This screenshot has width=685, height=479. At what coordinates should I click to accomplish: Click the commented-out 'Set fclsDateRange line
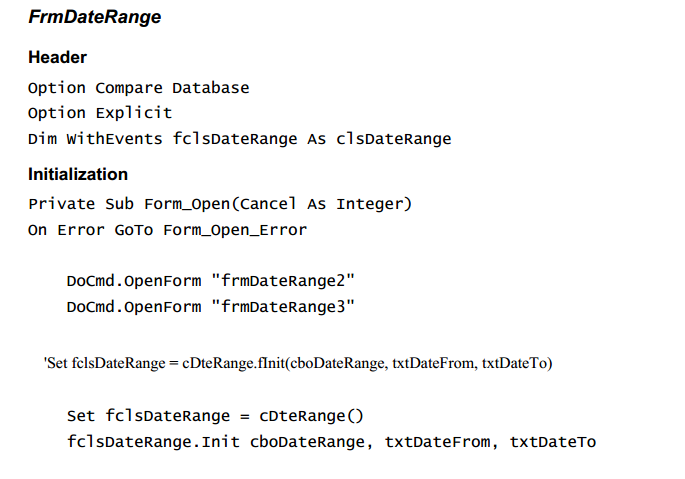(x=298, y=363)
